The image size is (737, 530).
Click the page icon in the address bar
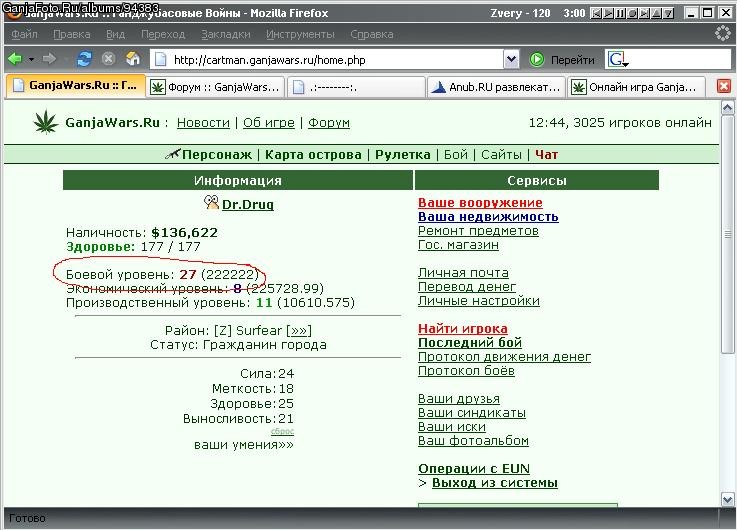coord(161,60)
